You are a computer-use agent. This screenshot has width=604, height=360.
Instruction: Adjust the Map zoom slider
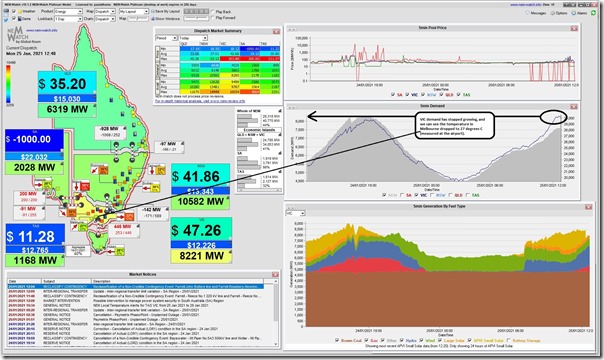138,18
